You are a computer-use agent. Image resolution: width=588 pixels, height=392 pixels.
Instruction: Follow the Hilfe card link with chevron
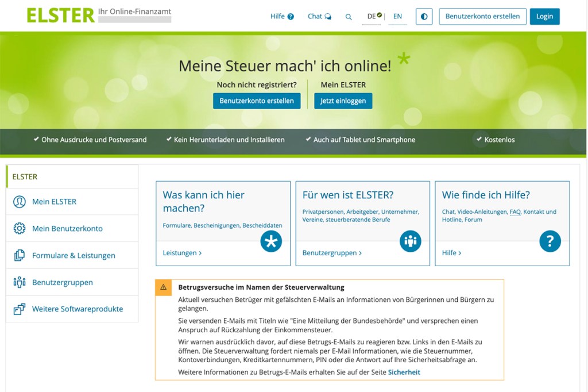tap(451, 253)
